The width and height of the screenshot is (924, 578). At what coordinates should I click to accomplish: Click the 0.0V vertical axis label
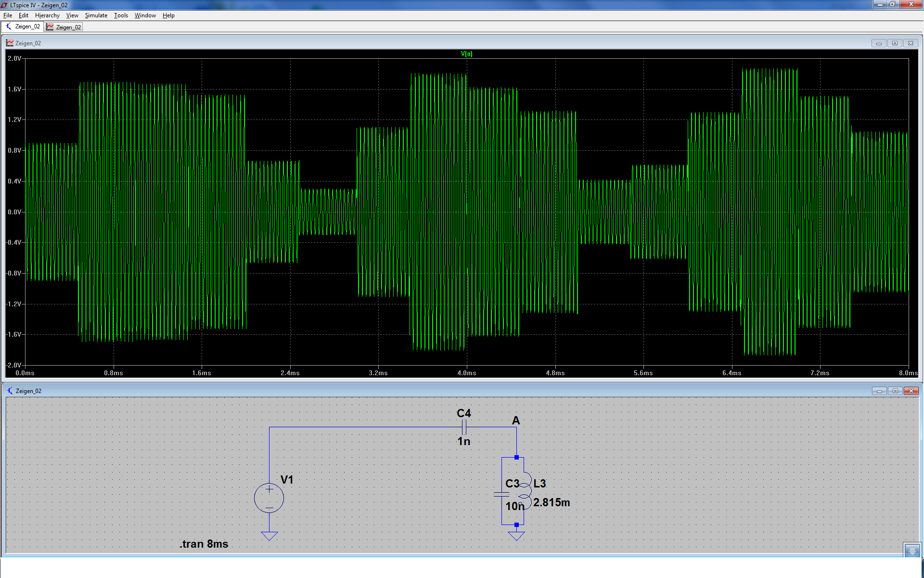14,212
